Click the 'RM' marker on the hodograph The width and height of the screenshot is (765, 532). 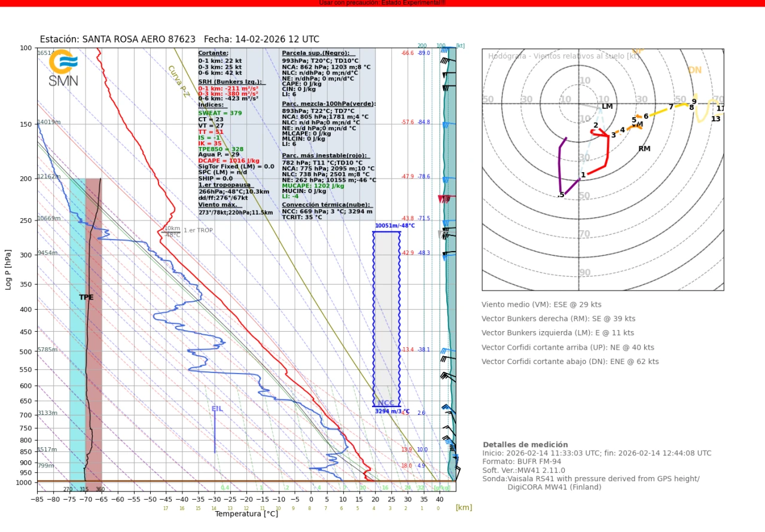644,149
